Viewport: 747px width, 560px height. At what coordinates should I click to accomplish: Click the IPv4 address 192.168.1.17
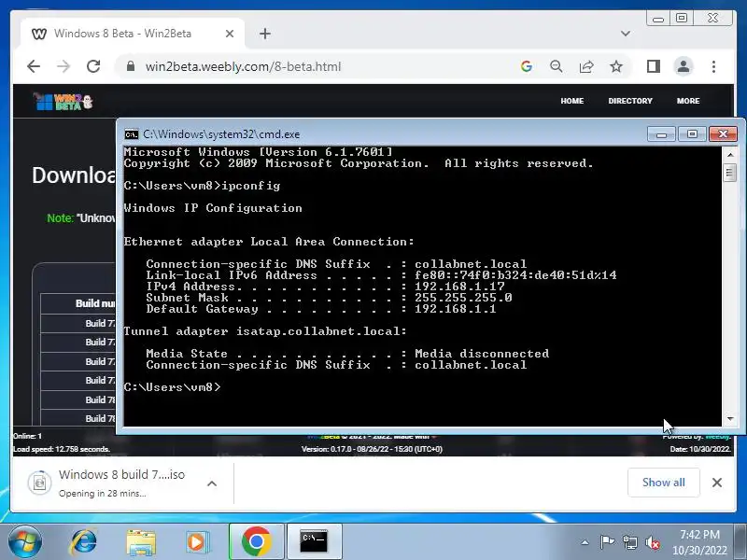tap(459, 287)
